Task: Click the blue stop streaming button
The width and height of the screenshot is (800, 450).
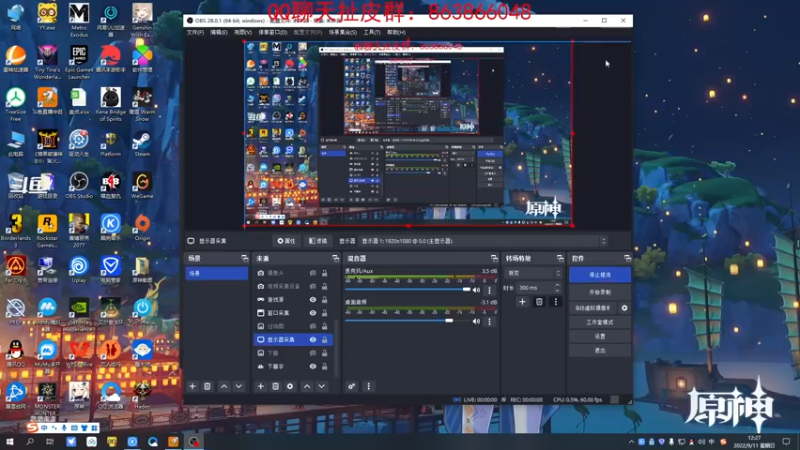Action: (600, 274)
